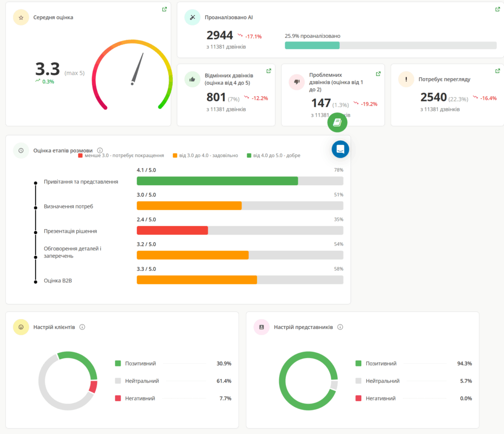Open the Проаналізовано AI card external link icon
Screen dimensions: 504x434
(x=497, y=9)
